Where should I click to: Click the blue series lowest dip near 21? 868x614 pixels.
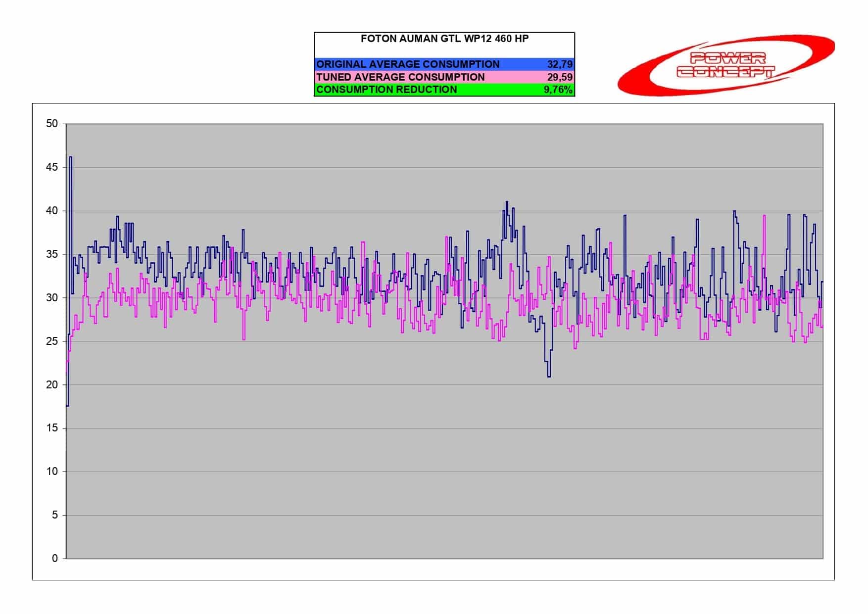[549, 377]
